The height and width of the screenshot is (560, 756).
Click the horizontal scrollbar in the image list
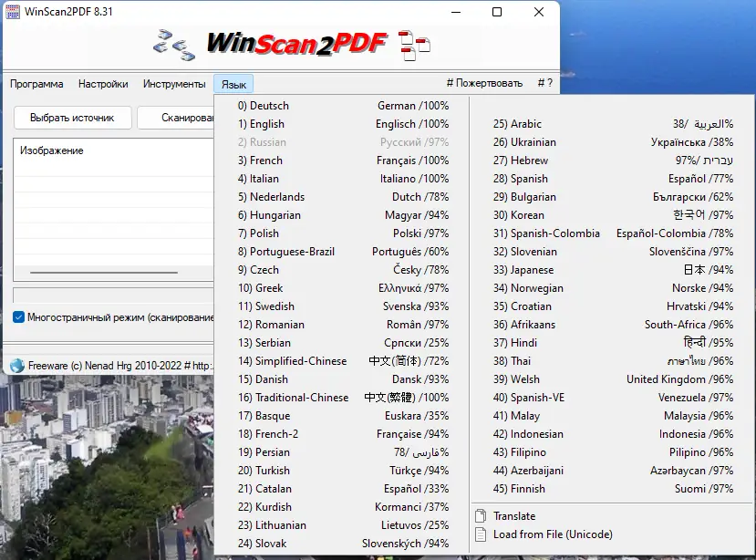click(104, 273)
